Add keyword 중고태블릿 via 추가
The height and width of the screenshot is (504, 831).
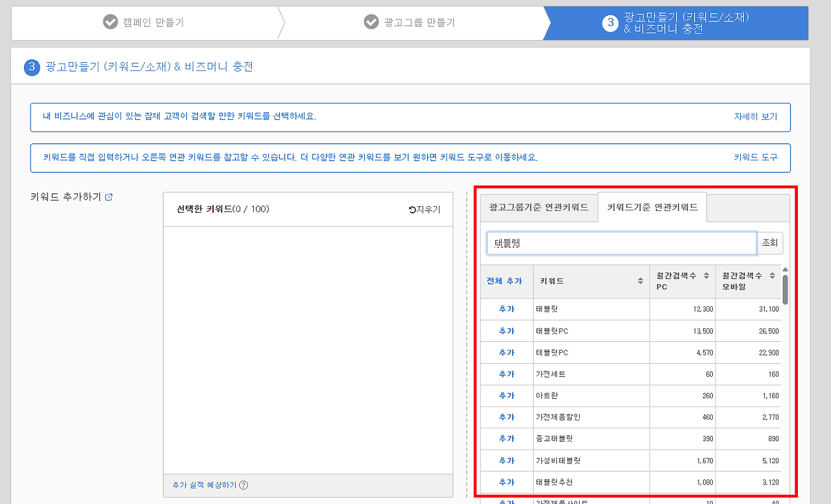[x=506, y=438]
